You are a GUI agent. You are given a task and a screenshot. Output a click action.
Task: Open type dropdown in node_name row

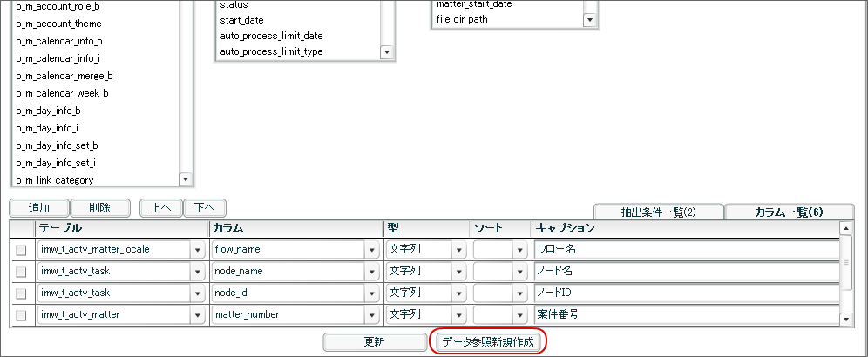pos(458,272)
